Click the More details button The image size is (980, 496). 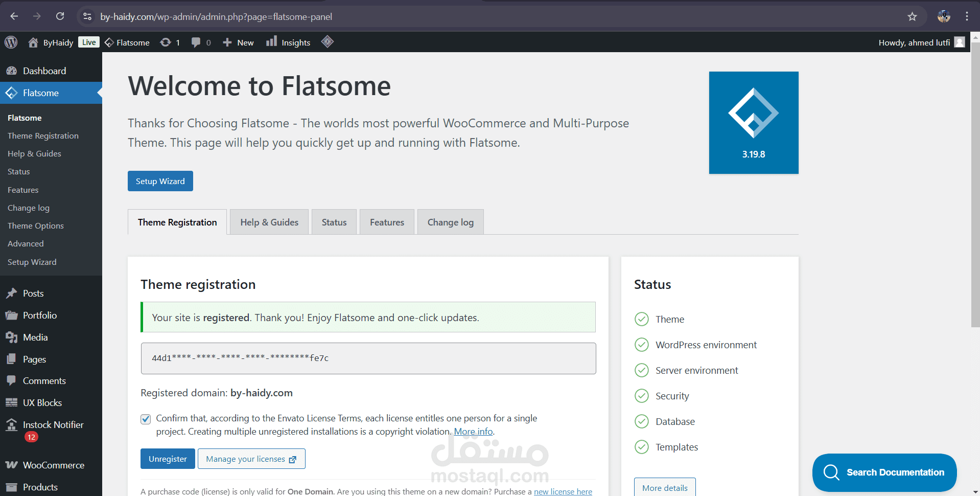pos(665,487)
